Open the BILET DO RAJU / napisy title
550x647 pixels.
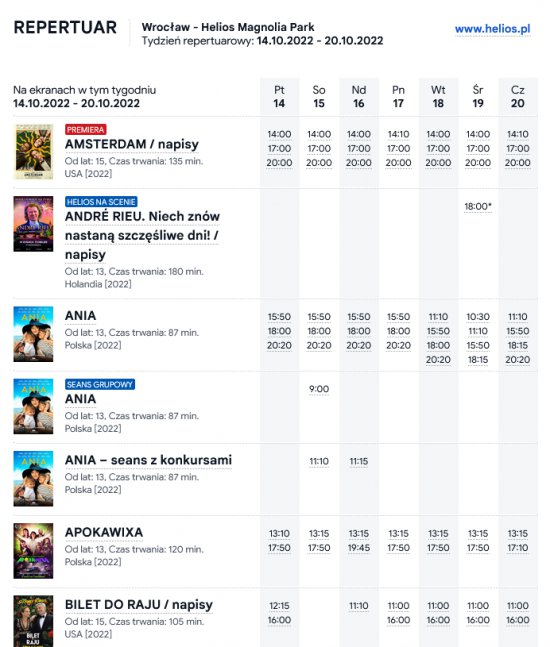[x=139, y=604]
